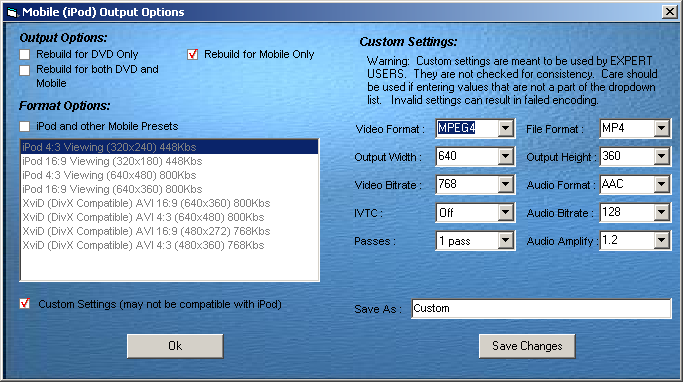Image resolution: width=683 pixels, height=382 pixels.
Task: Open the Video Format dropdown arrow
Action: pos(505,128)
